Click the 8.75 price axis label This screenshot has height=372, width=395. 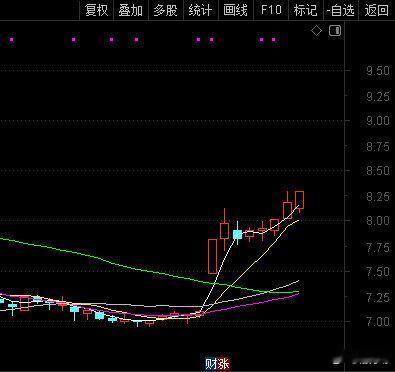click(378, 146)
